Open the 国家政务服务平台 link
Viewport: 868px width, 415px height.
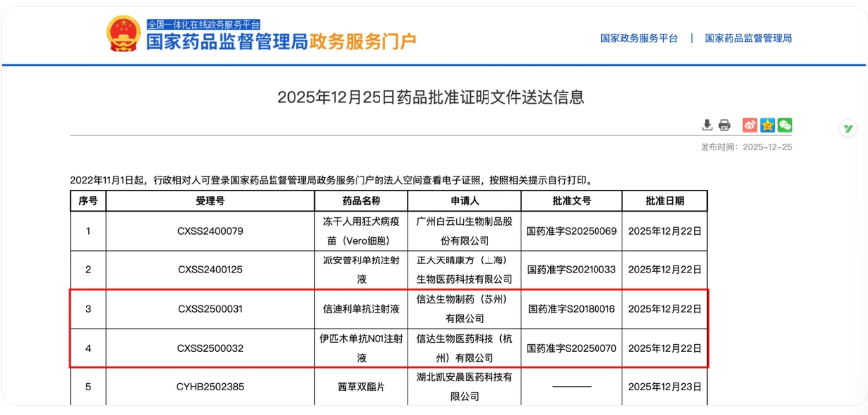click(639, 38)
